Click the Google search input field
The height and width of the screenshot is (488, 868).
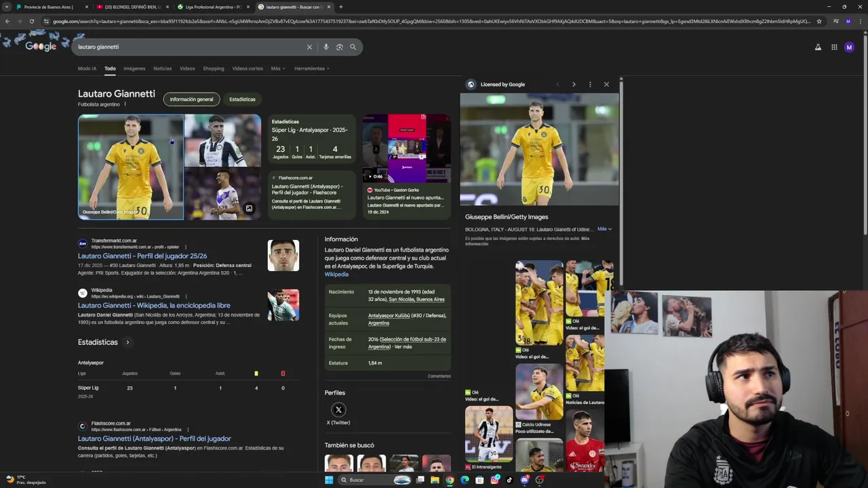(190, 47)
